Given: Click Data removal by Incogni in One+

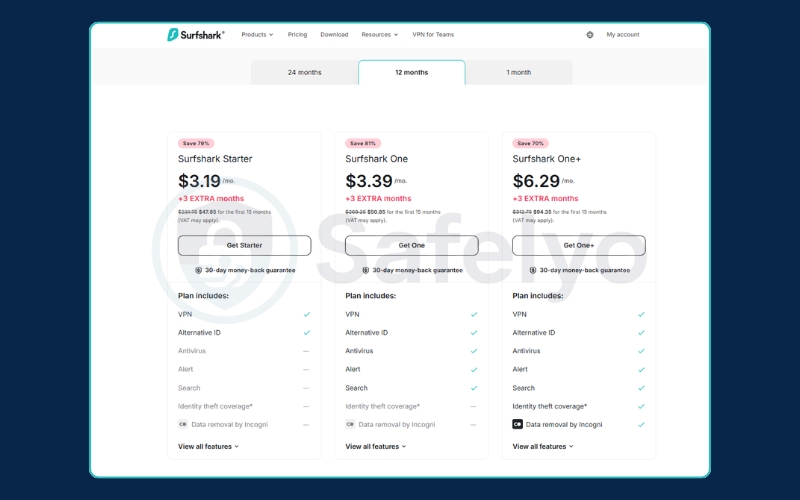Looking at the screenshot, I should pos(564,424).
